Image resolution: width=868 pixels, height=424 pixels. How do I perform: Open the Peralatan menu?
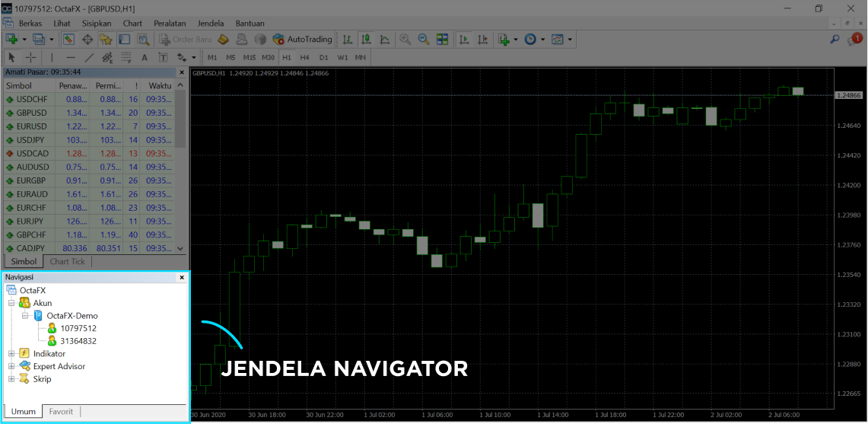coord(170,23)
